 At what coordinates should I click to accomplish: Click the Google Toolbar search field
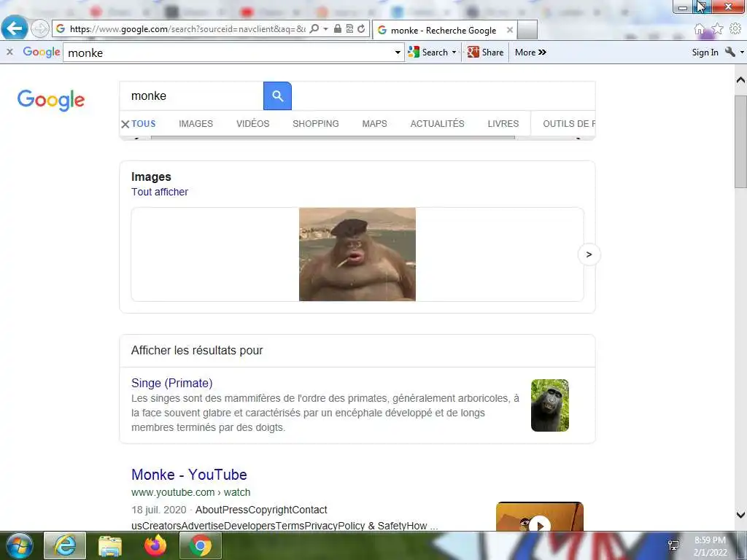click(x=228, y=52)
